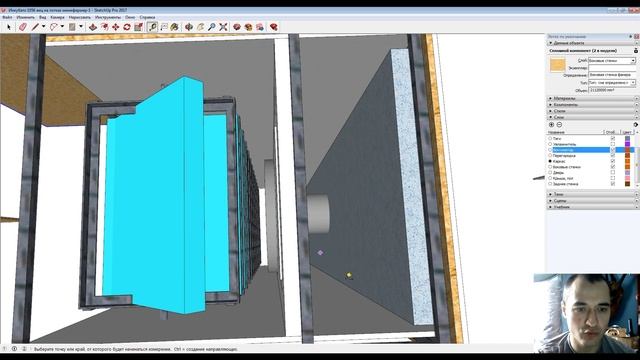Toggle visibility of Каркас layer
The width and height of the screenshot is (640, 360).
pos(613,161)
